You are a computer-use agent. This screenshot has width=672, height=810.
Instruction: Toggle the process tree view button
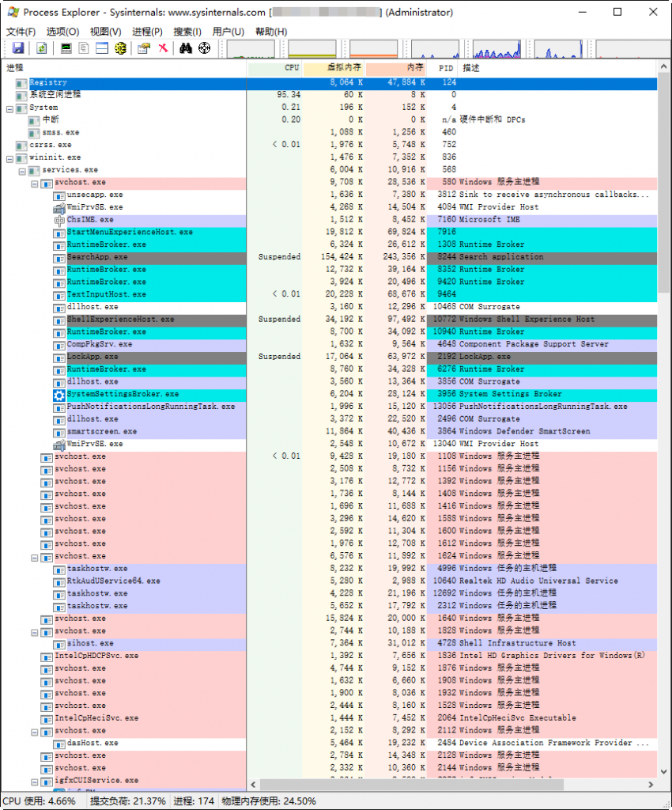click(x=119, y=48)
